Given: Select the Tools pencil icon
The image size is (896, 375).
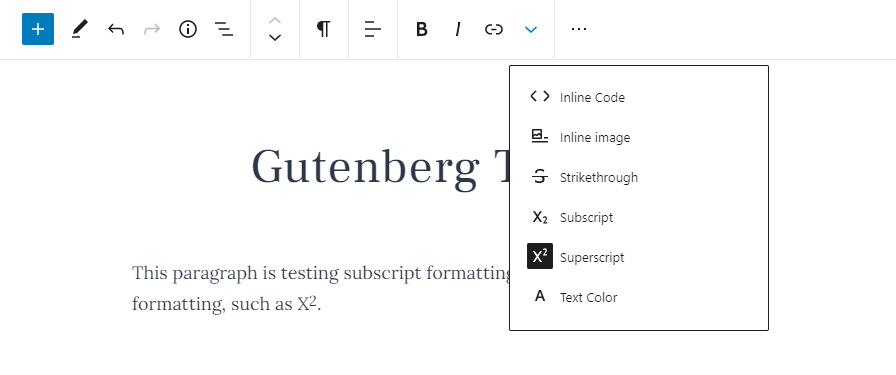Looking at the screenshot, I should pos(79,29).
